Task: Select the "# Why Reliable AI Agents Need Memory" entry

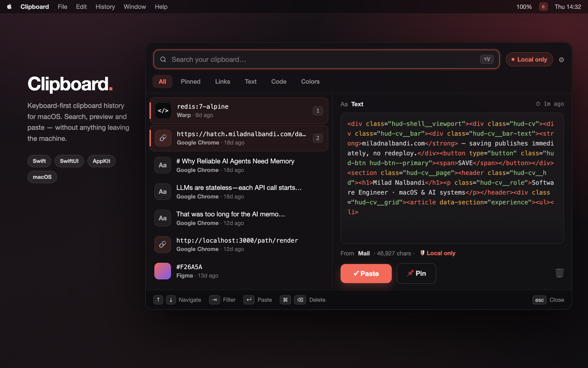Action: click(x=239, y=165)
